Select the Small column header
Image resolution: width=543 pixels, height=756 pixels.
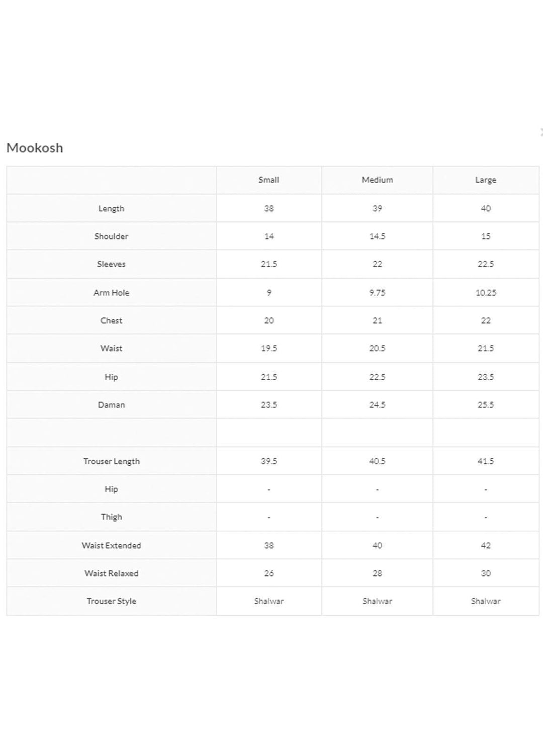(268, 180)
